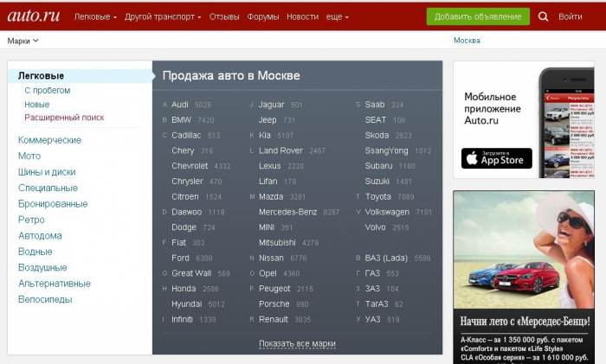The width and height of the screenshot is (606, 364).
Task: Sign in with the Войти link
Action: point(570,16)
